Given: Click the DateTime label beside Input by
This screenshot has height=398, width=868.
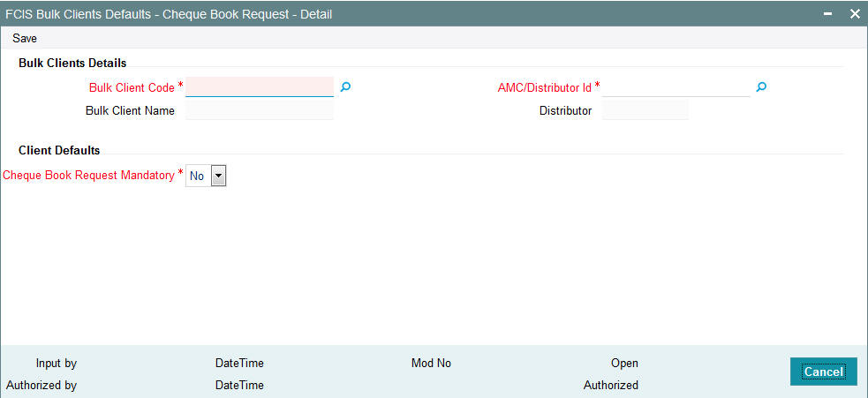Looking at the screenshot, I should [239, 364].
